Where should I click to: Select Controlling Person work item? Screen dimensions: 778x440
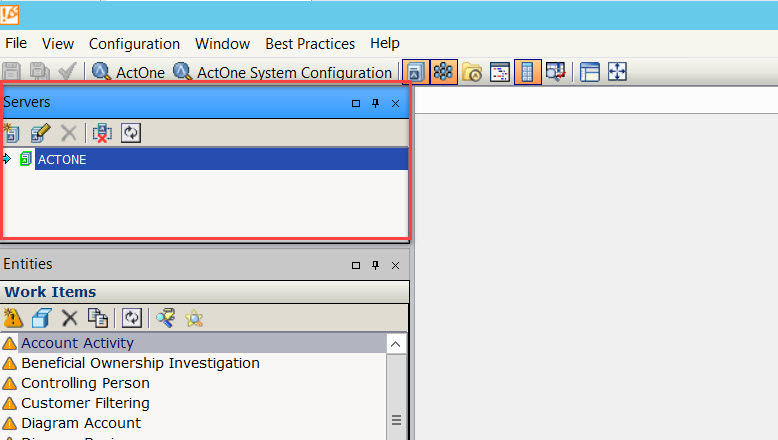pyautogui.click(x=194, y=383)
